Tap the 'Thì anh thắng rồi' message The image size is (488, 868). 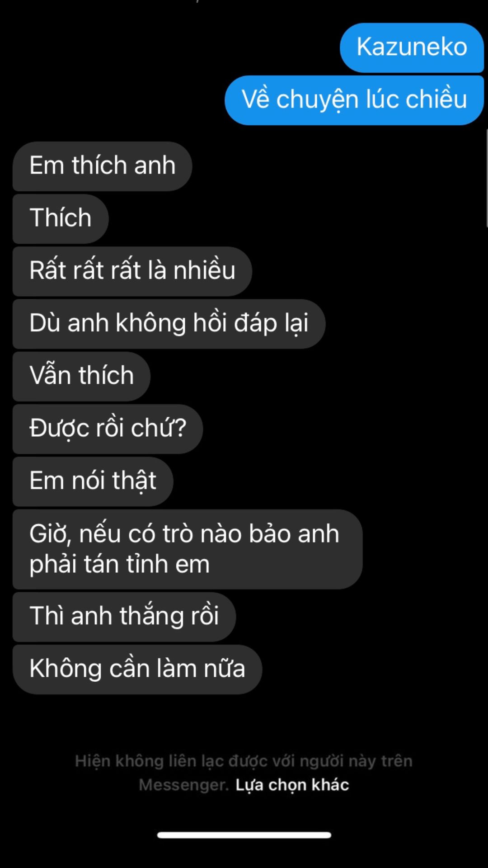click(124, 617)
